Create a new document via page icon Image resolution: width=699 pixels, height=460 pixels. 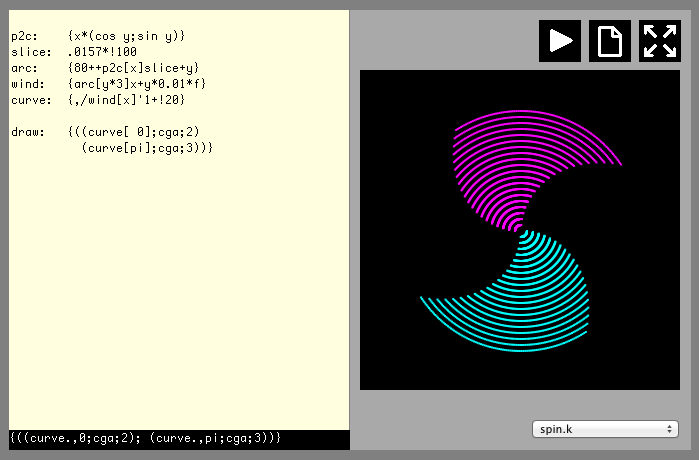[610, 41]
